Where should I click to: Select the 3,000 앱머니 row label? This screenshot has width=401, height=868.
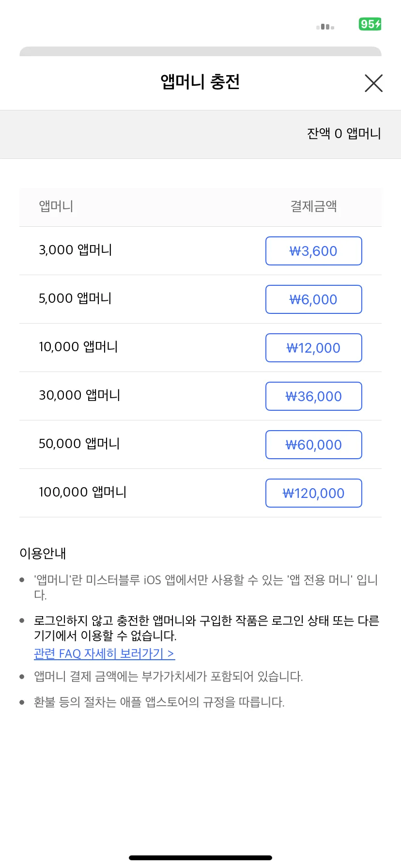click(x=75, y=250)
